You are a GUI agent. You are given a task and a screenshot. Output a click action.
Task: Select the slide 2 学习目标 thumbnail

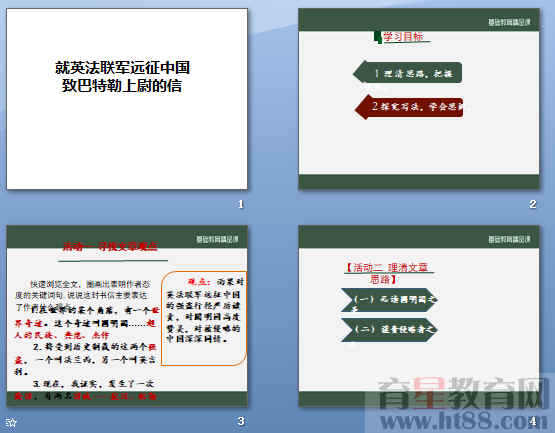(x=419, y=99)
